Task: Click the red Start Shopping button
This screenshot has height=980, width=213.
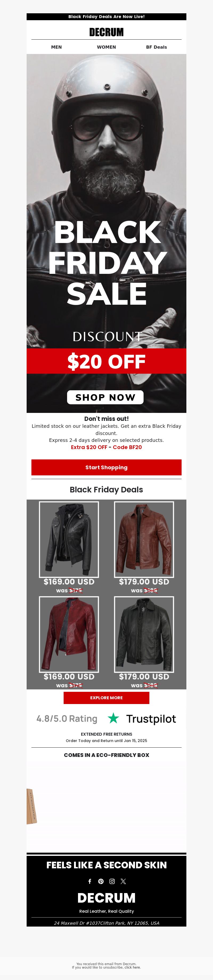Action: (106, 467)
